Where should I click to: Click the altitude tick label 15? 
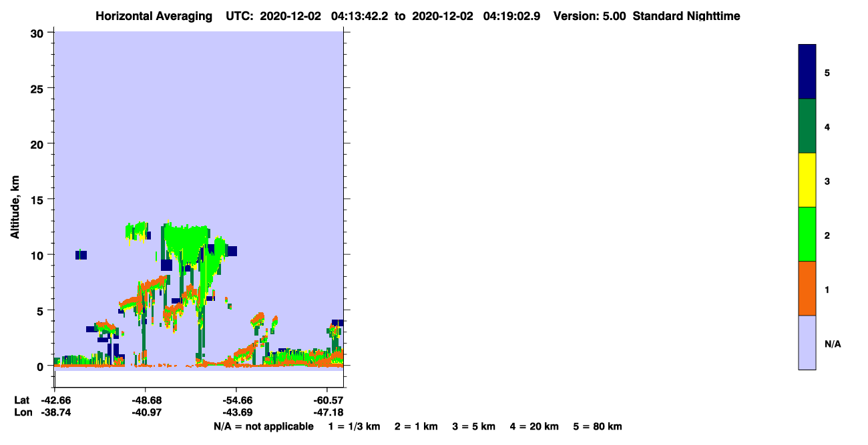click(39, 199)
